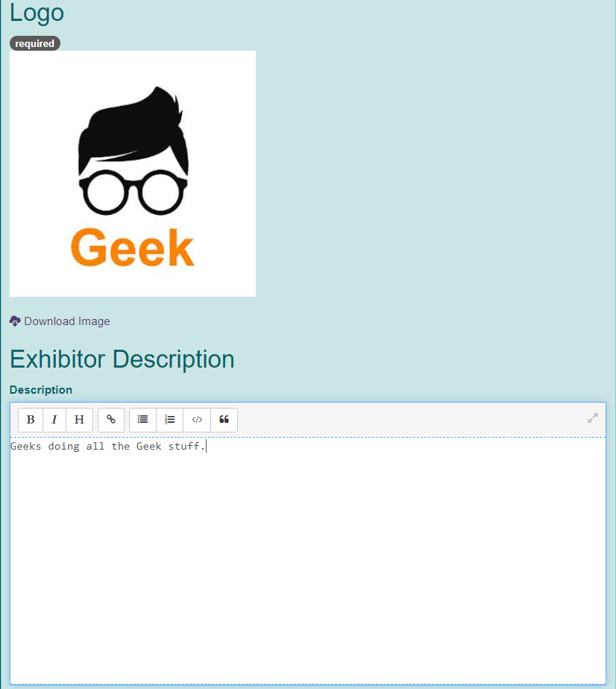Viewport: 616px width, 689px height.
Task: Click the text 'Geeks doing all the Geek stuff.'
Action: pyautogui.click(x=107, y=447)
